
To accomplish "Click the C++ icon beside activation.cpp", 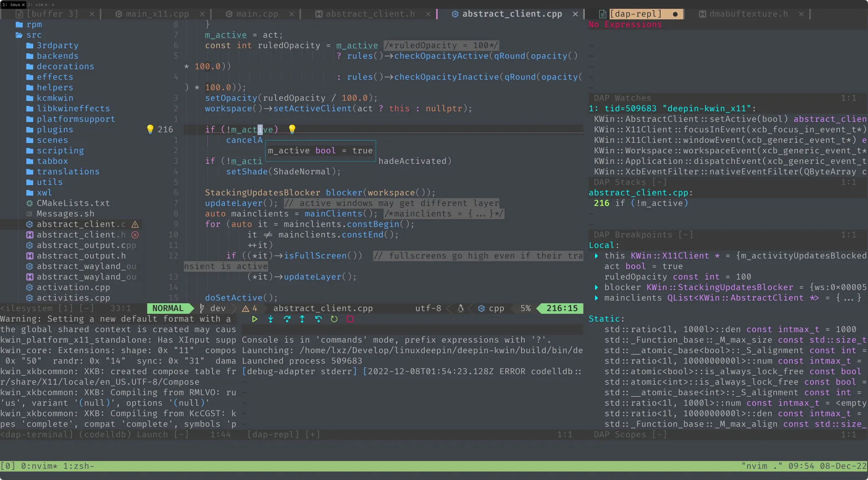I will coord(30,287).
